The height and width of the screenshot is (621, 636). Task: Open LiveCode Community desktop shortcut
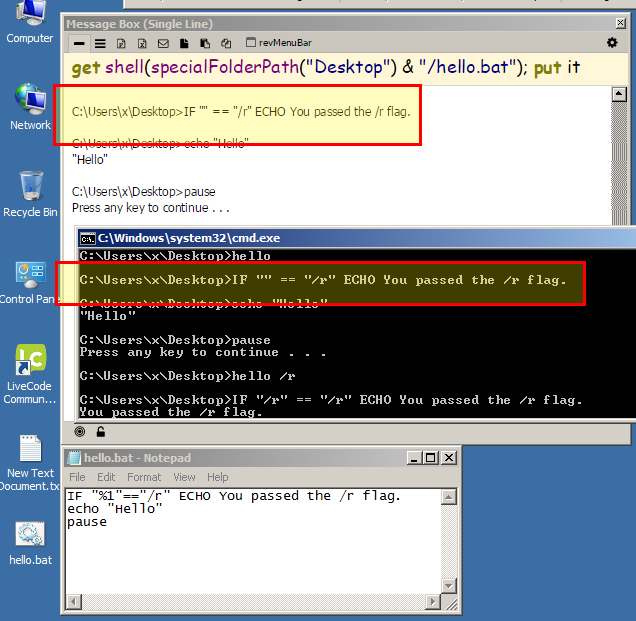pos(30,374)
